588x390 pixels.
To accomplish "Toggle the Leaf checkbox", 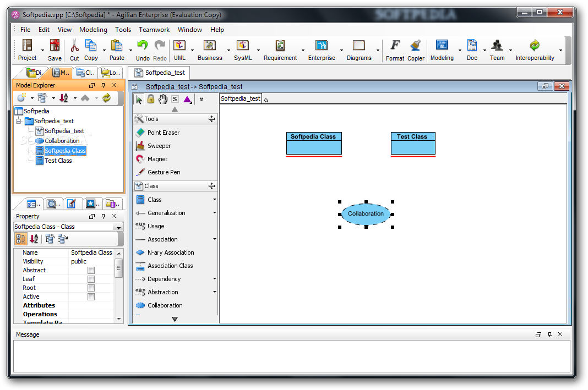I will tap(91, 279).
